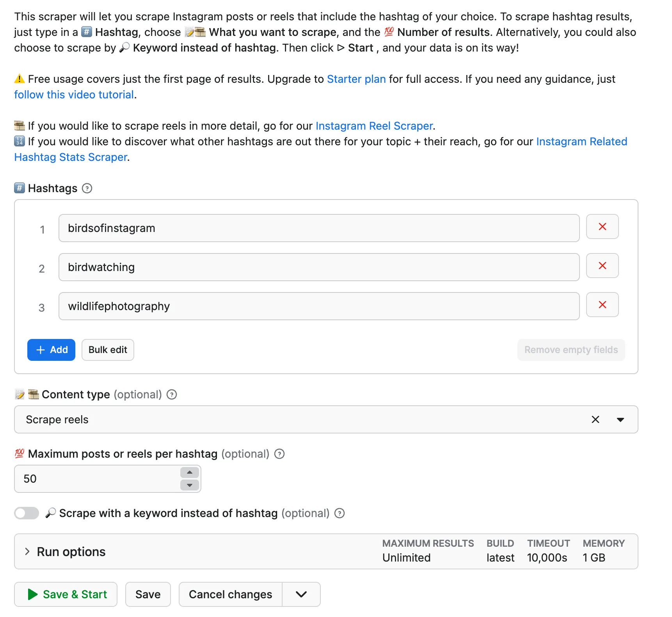
Task: Remove the birdsofinstagram hashtag row
Action: tap(602, 226)
